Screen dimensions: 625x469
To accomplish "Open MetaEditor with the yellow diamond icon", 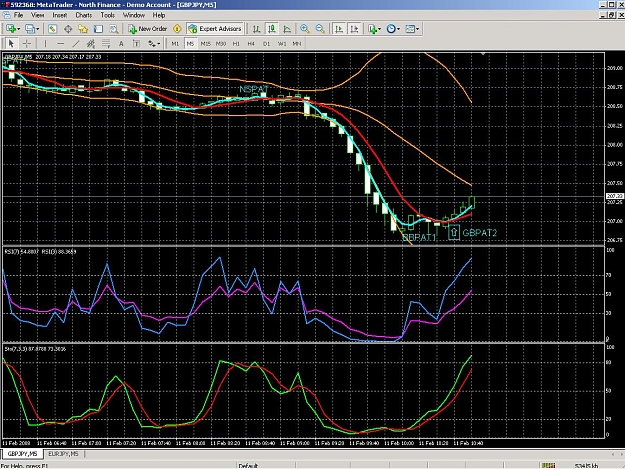I will point(177,29).
